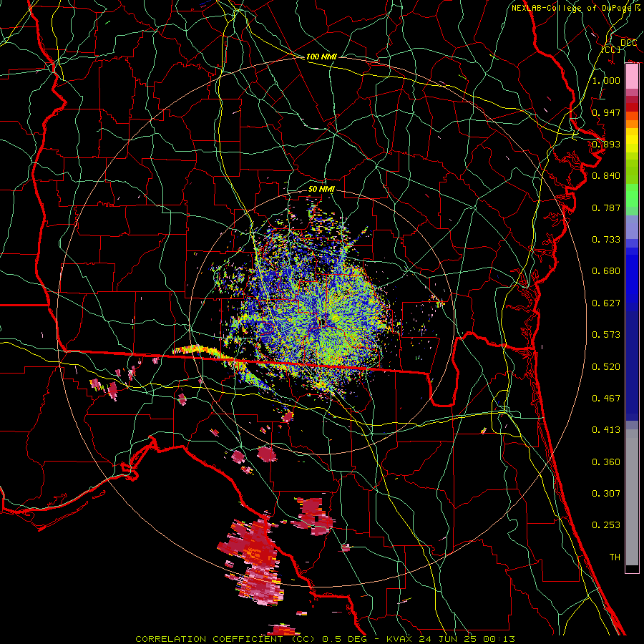Select the 0.840 legend value
Viewport: 644px width, 644px height.
pos(606,176)
